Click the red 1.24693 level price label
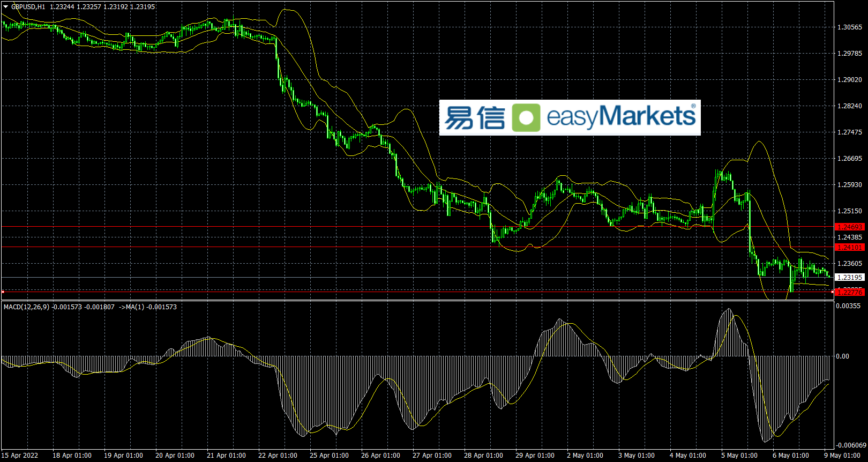 coord(850,227)
